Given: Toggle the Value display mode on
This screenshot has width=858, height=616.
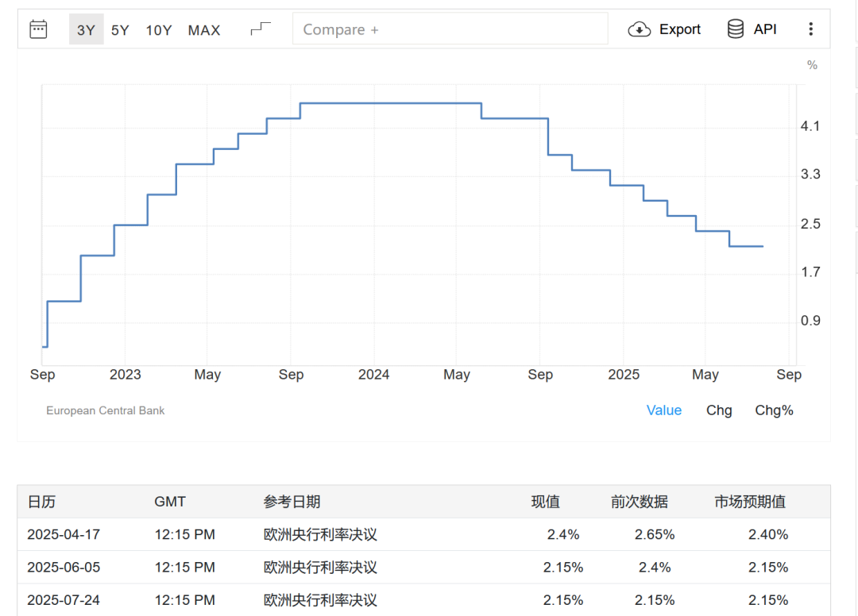Looking at the screenshot, I should (x=664, y=410).
